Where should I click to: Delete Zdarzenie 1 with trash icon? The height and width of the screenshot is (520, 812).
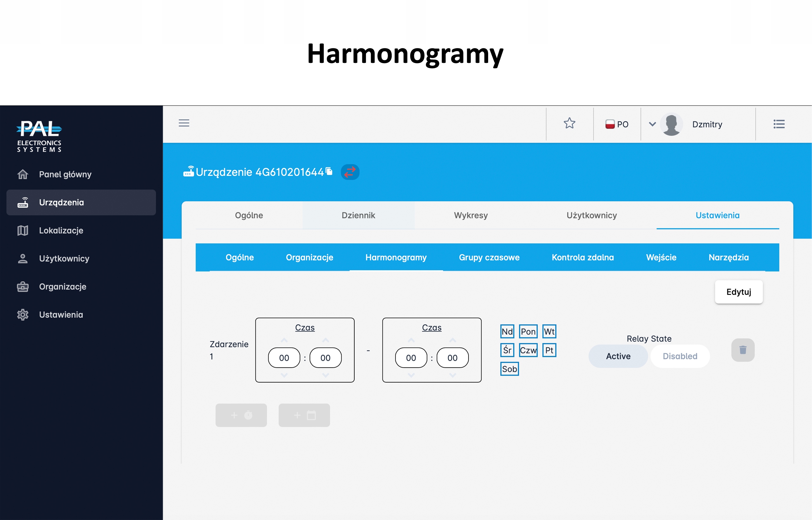point(743,350)
